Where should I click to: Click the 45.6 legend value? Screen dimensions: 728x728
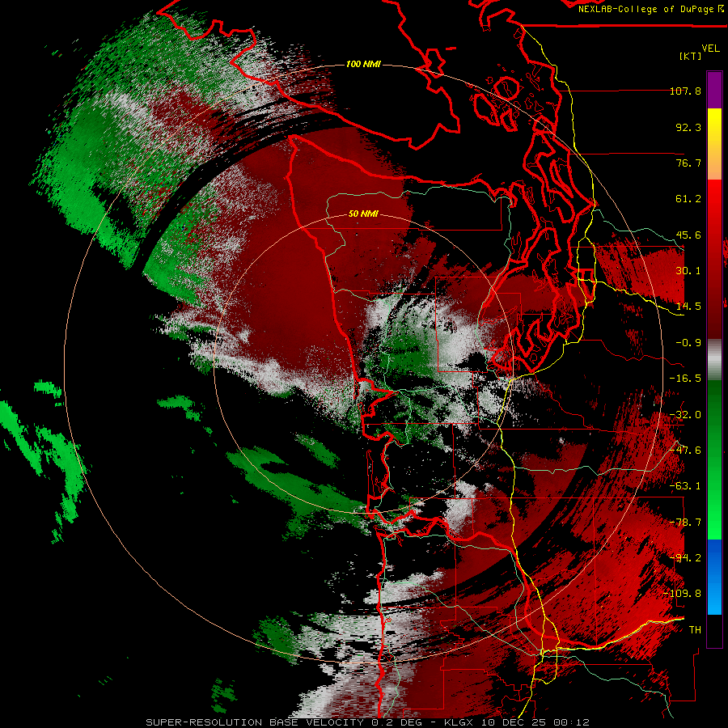point(688,235)
